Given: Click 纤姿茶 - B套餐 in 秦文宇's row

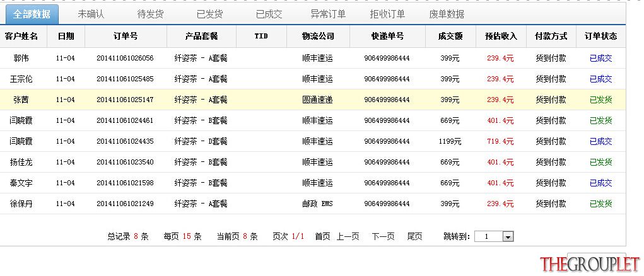Looking at the screenshot, I should click(201, 183).
